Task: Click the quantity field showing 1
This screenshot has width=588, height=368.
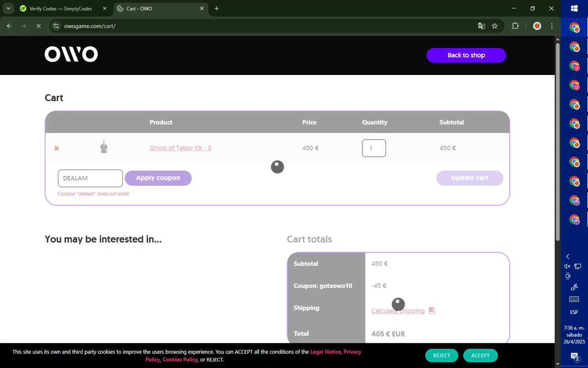Action: coord(374,148)
